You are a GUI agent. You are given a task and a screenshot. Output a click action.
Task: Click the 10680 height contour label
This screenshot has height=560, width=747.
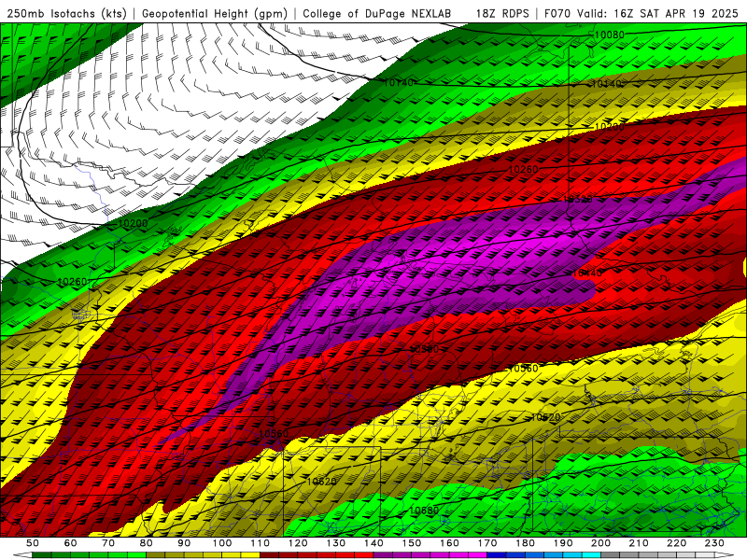click(x=424, y=511)
